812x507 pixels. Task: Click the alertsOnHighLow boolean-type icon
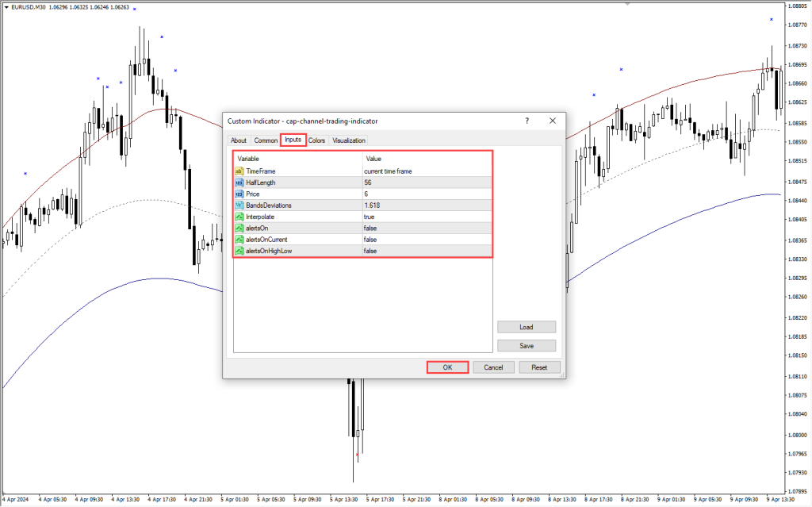point(239,251)
